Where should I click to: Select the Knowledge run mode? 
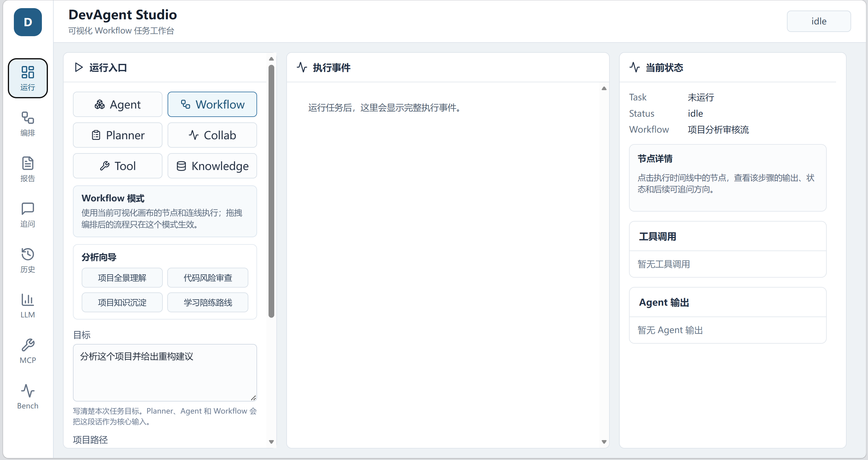pyautogui.click(x=212, y=166)
